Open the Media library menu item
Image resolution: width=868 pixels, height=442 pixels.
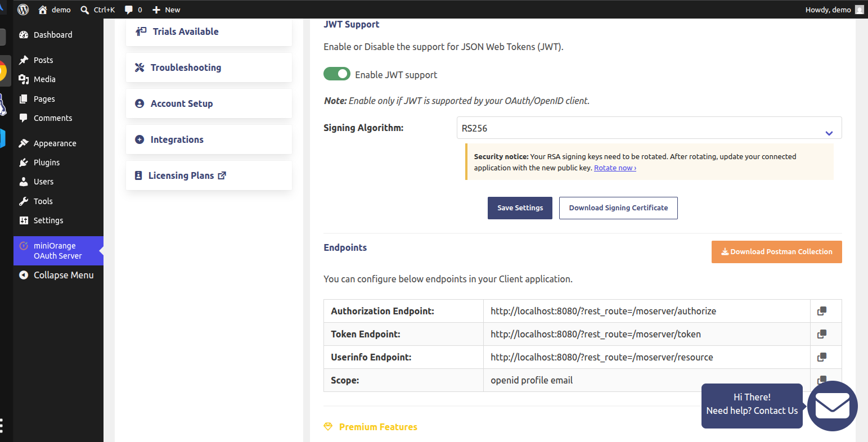click(x=59, y=79)
